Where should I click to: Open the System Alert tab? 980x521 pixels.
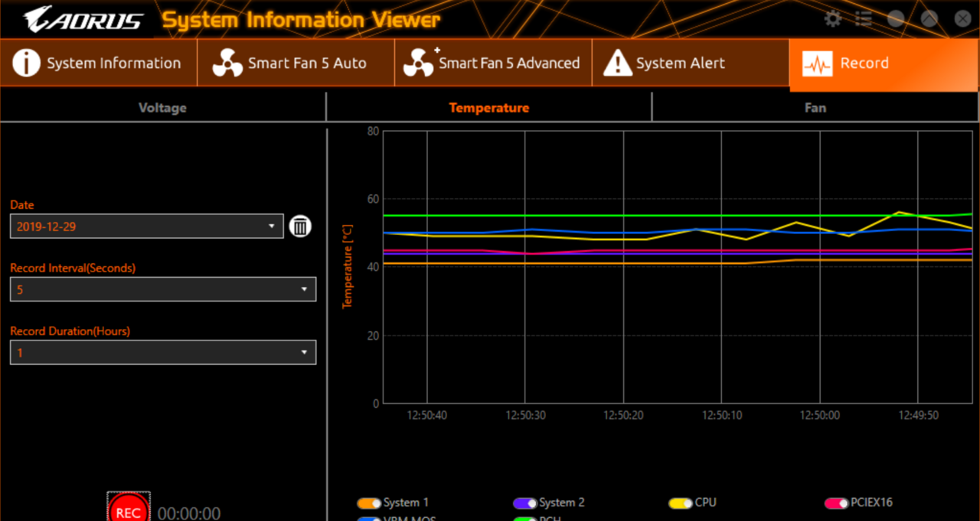[x=690, y=63]
